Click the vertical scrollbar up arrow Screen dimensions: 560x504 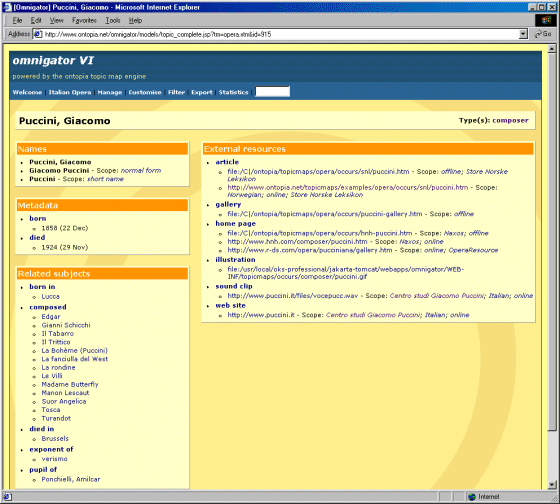(552, 48)
